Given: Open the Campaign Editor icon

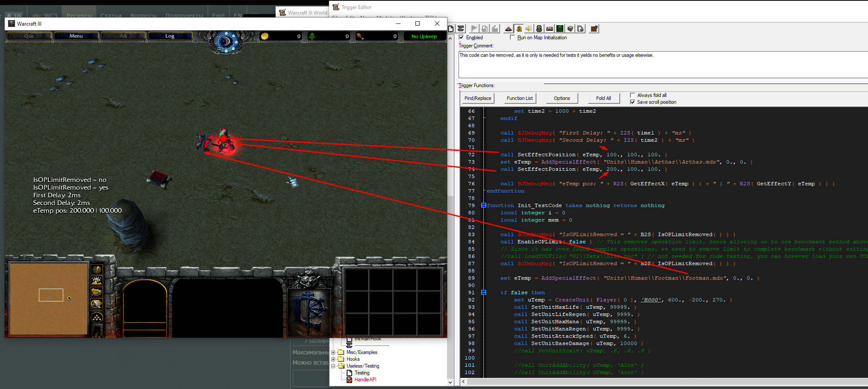Looking at the screenshot, I should pos(550,29).
